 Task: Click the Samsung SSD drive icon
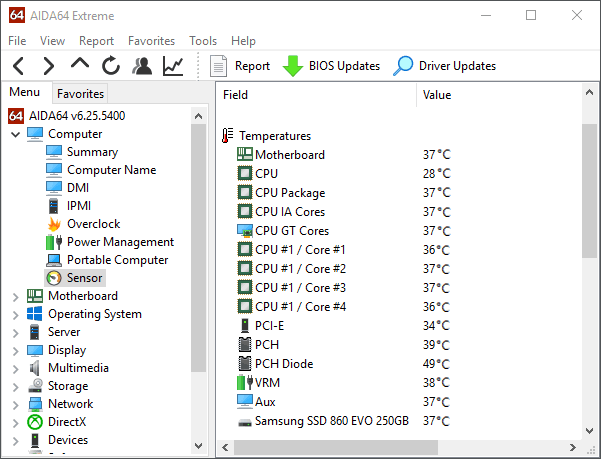(245, 422)
